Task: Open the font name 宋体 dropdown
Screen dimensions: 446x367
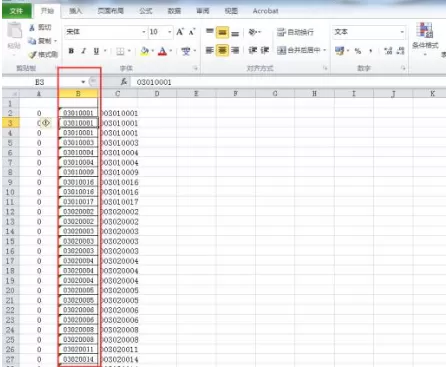Action: coord(144,32)
